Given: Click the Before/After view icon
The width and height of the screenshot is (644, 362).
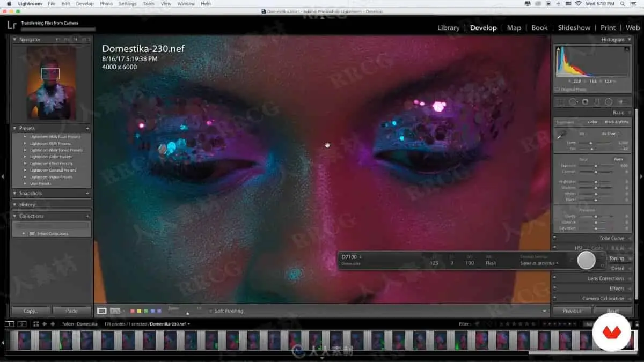Looking at the screenshot, I should tap(115, 311).
